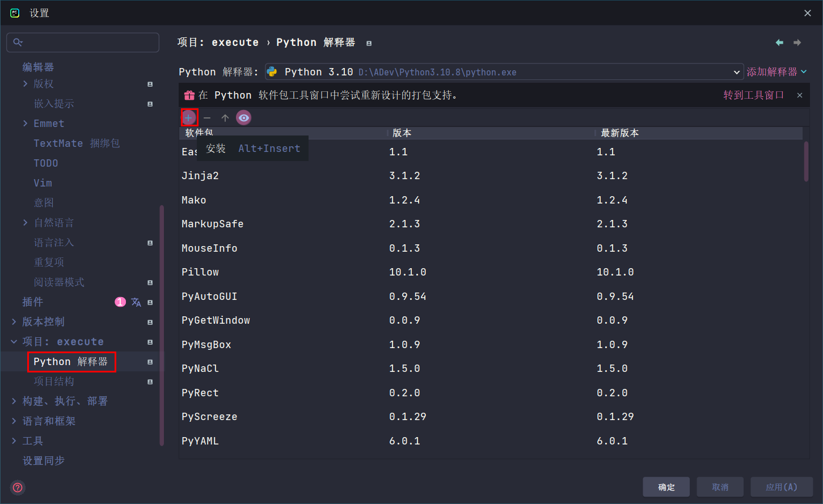Open the Python 解释器 interpreter dropdown
The height and width of the screenshot is (504, 823).
[x=736, y=71]
